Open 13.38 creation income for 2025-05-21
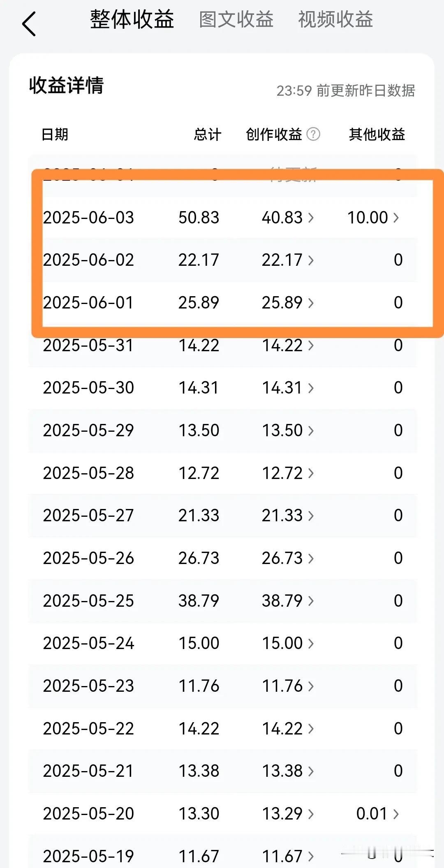Image resolution: width=444 pixels, height=868 pixels. pos(311,771)
